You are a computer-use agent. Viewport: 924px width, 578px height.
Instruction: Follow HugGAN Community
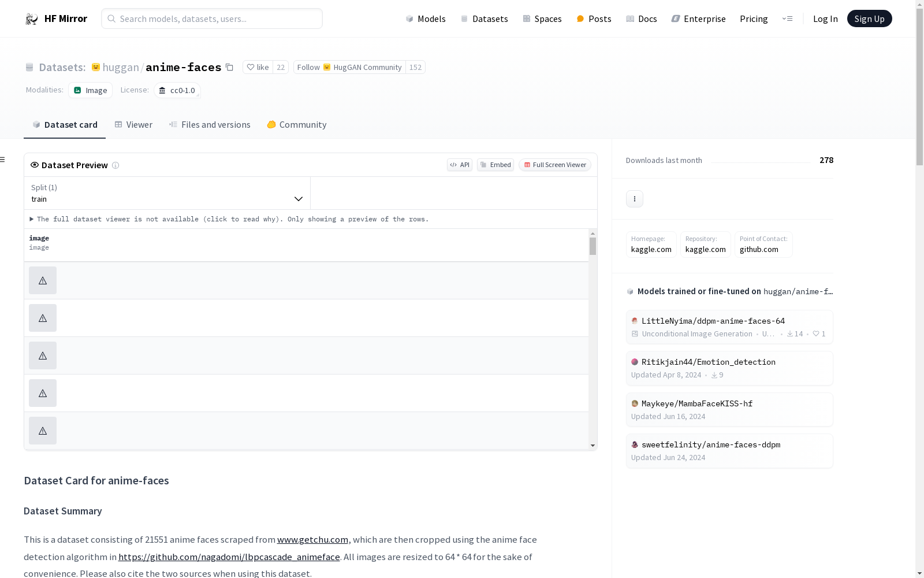pos(349,67)
